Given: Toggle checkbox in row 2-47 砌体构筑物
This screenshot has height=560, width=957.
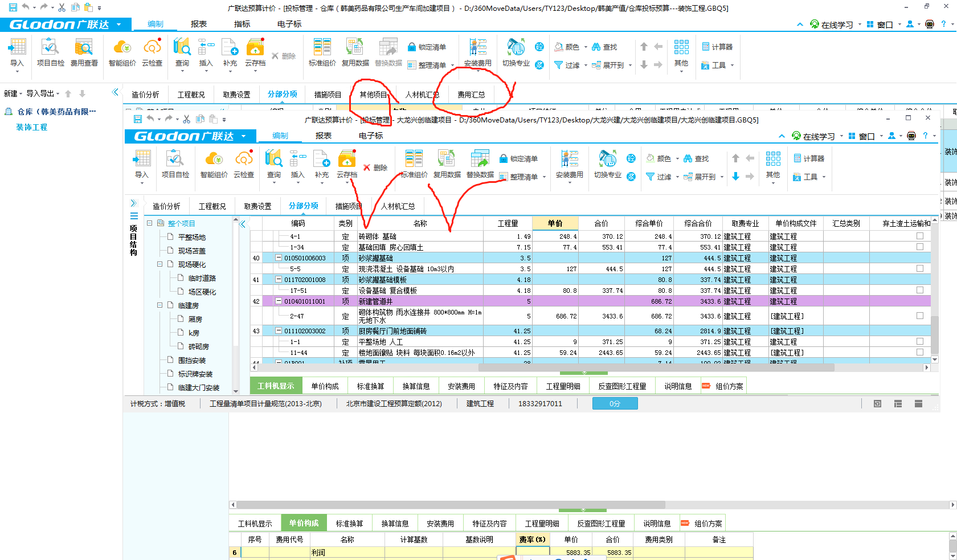Looking at the screenshot, I should (920, 316).
